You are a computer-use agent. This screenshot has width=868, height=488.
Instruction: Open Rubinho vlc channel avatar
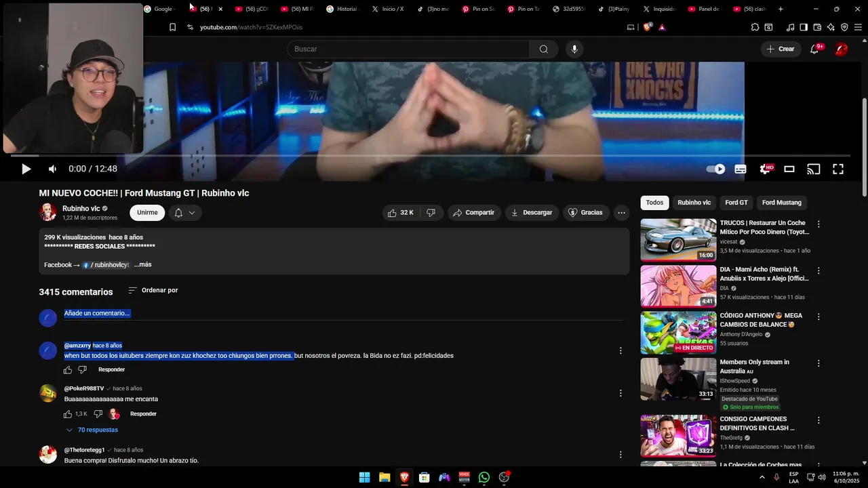(x=48, y=212)
